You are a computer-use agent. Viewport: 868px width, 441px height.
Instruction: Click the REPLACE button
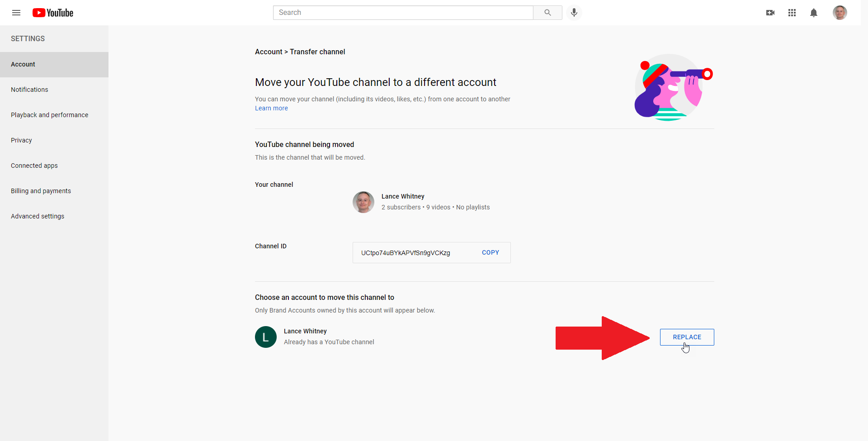pyautogui.click(x=687, y=337)
